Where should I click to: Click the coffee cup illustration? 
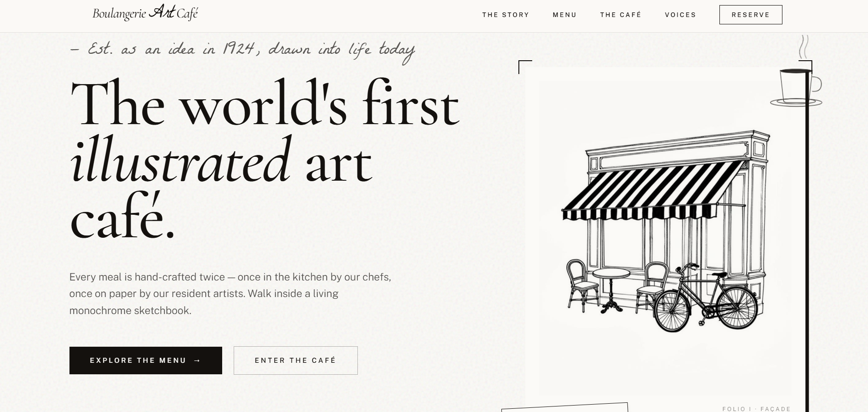coord(796,87)
